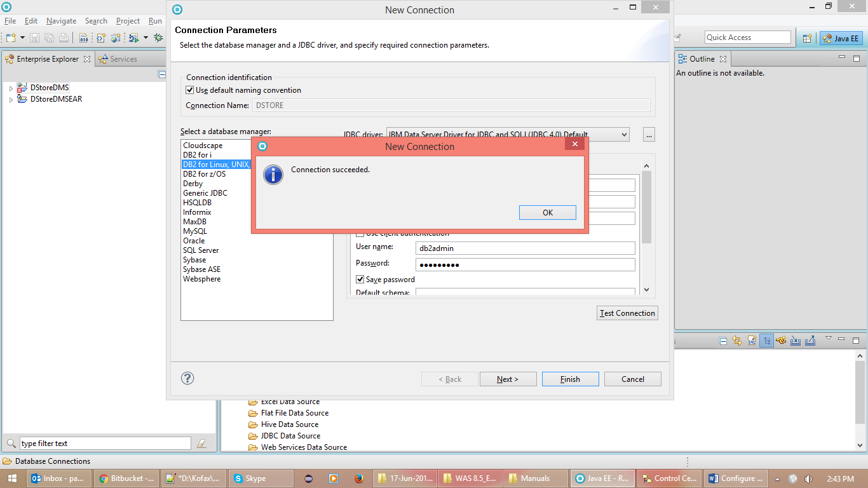Open the Clear Filter icon beside filter box
The width and height of the screenshot is (868, 488).
(202, 443)
